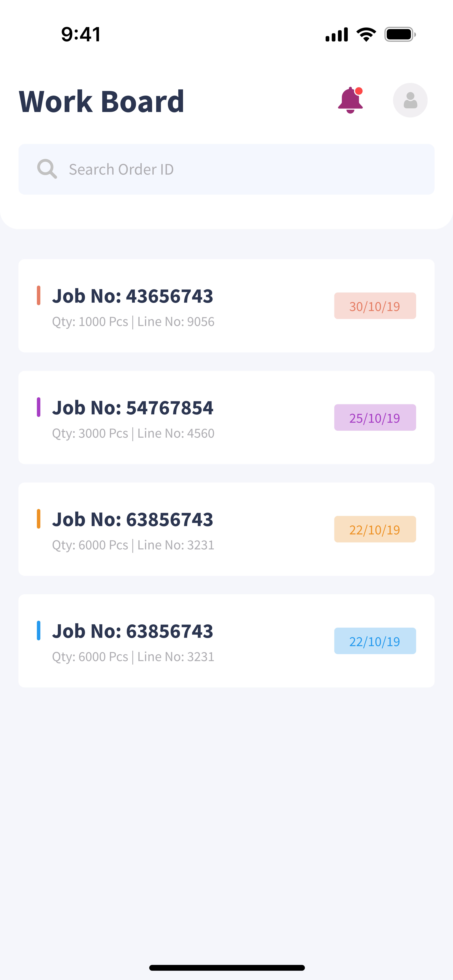Viewport: 453px width, 980px height.
Task: Open the notifications bell icon
Action: pyautogui.click(x=350, y=100)
